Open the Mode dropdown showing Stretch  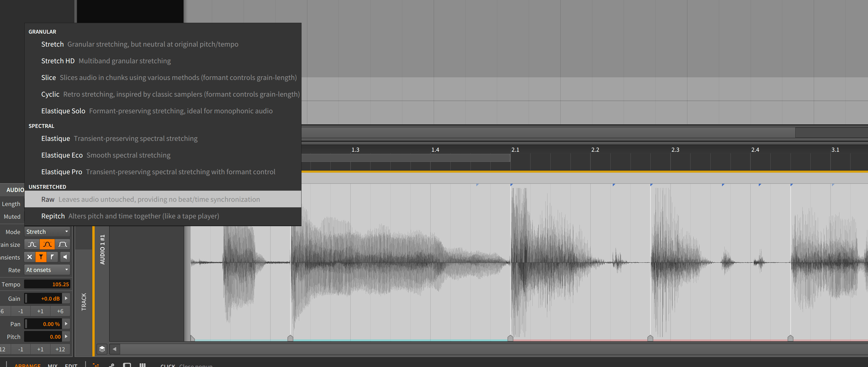[x=47, y=231]
